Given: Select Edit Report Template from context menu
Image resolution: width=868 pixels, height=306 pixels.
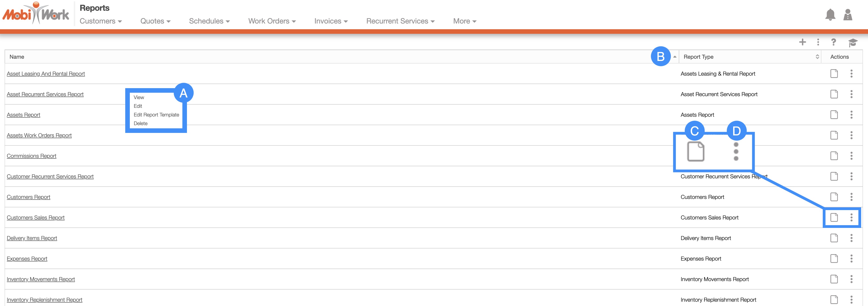Looking at the screenshot, I should click(156, 115).
